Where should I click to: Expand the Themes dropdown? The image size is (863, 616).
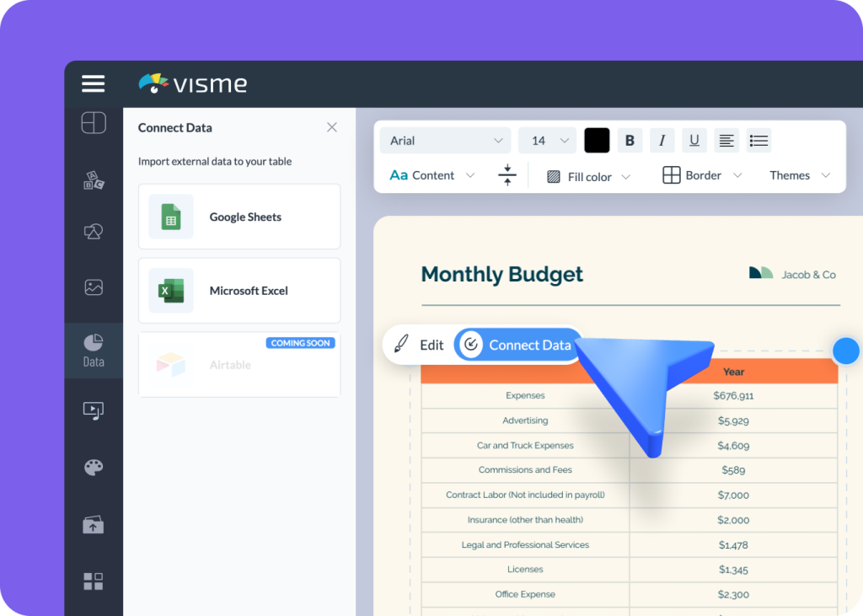tap(798, 175)
